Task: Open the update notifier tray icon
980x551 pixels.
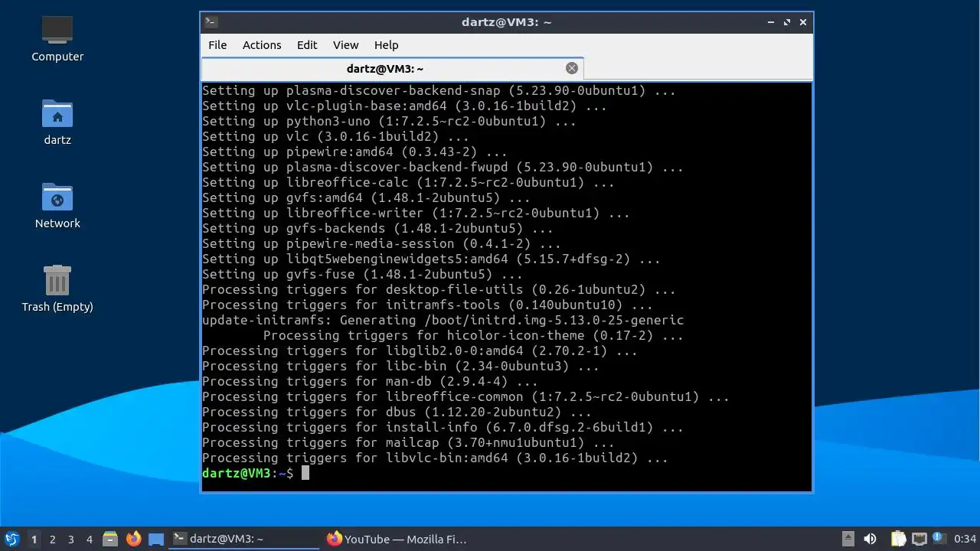Action: coord(938,538)
